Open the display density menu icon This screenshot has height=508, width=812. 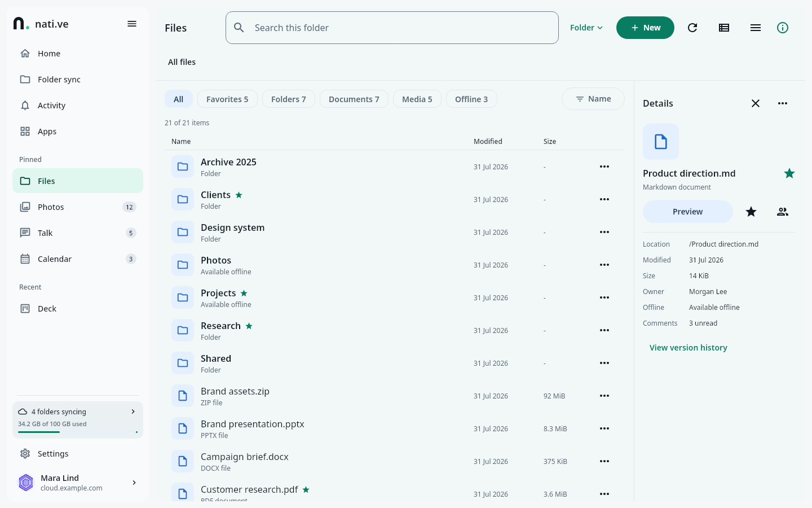[756, 28]
